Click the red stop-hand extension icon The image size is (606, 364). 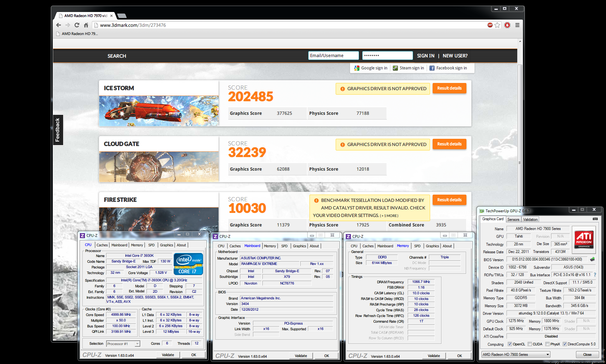(x=507, y=25)
